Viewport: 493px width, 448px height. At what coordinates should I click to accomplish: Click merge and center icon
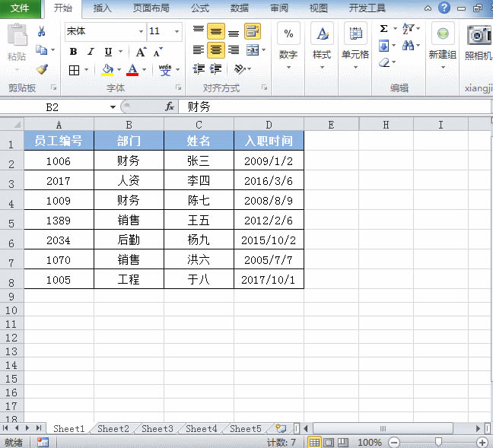pos(253,50)
